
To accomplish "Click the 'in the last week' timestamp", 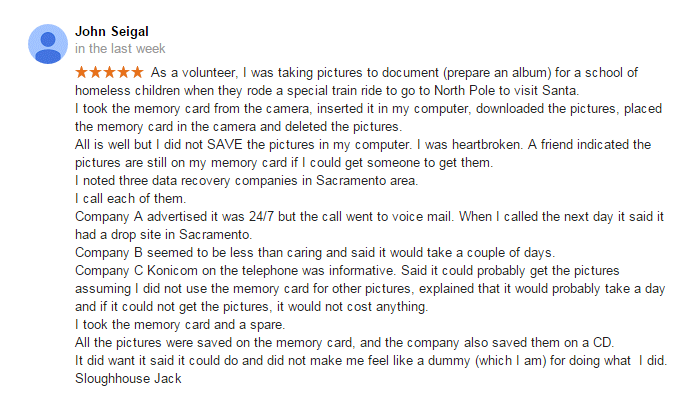I will (x=120, y=48).
